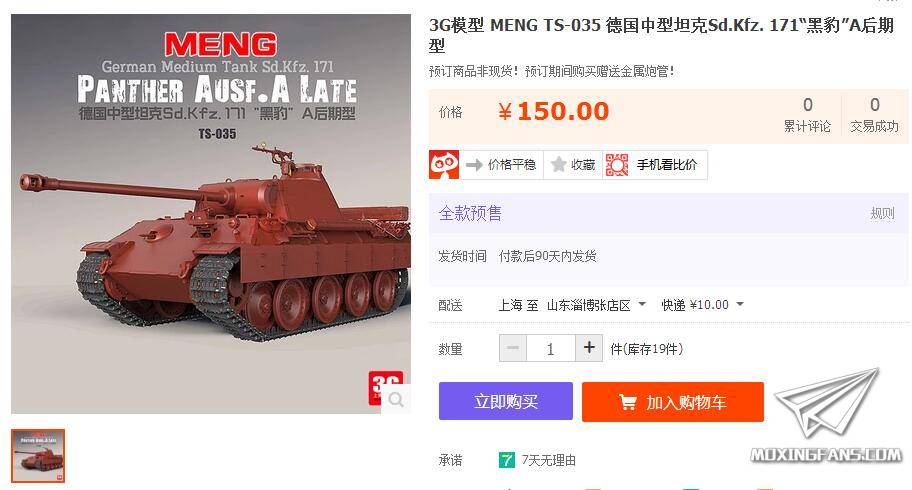
Task: Click the 立即购买 buy now button
Action: tap(505, 402)
